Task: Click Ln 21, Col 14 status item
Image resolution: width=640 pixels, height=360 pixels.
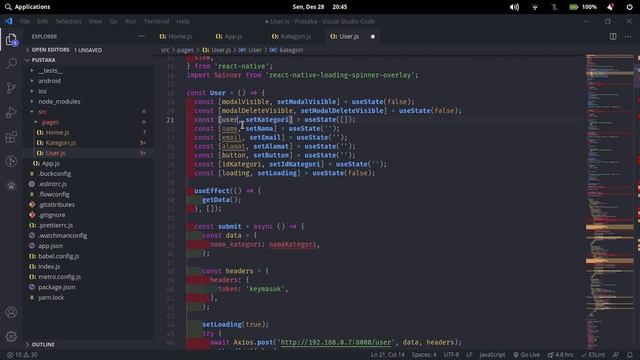Action: click(387, 355)
